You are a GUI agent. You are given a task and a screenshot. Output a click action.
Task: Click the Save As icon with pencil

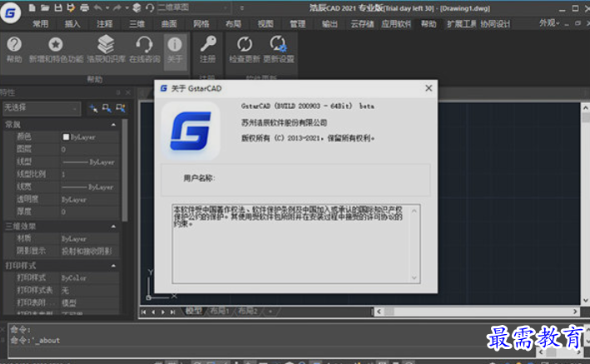click(x=71, y=7)
